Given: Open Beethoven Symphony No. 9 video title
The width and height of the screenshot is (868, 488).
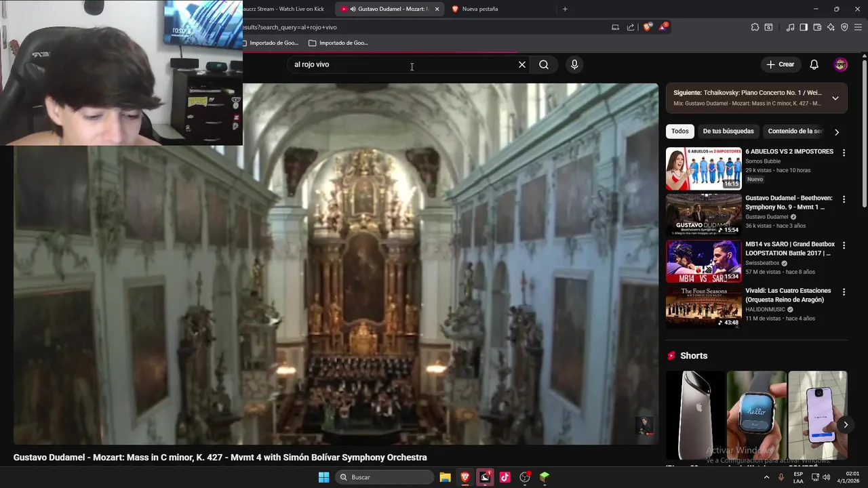Looking at the screenshot, I should coord(789,203).
